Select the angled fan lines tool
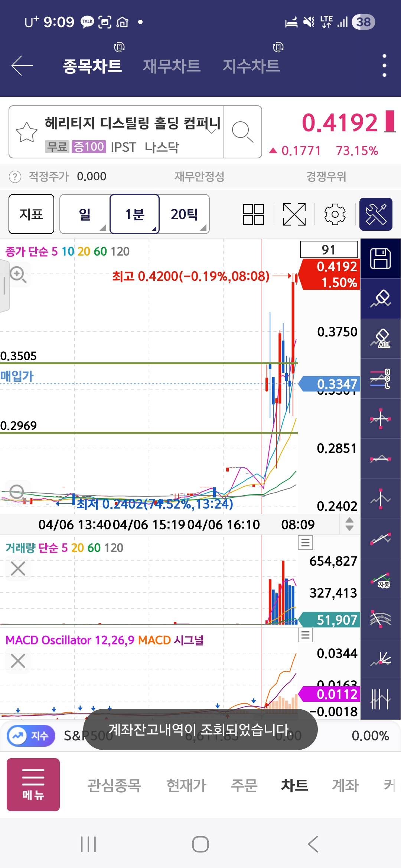Screen dimensions: 401x868 click(x=381, y=659)
